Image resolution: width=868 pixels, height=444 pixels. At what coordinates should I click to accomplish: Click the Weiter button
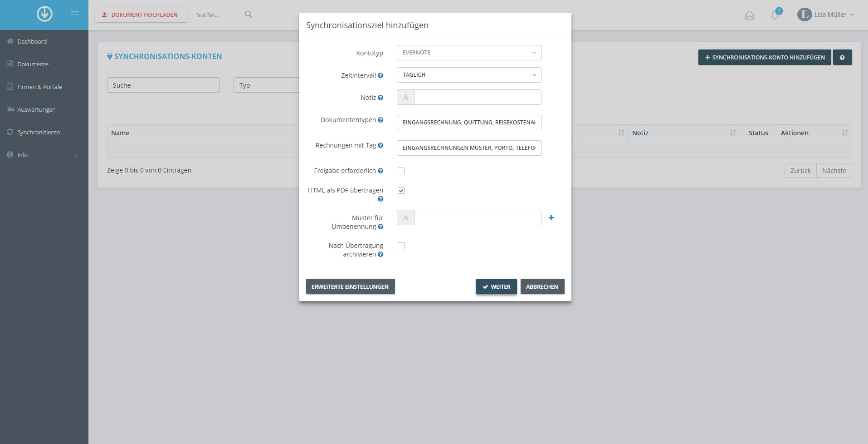point(496,286)
